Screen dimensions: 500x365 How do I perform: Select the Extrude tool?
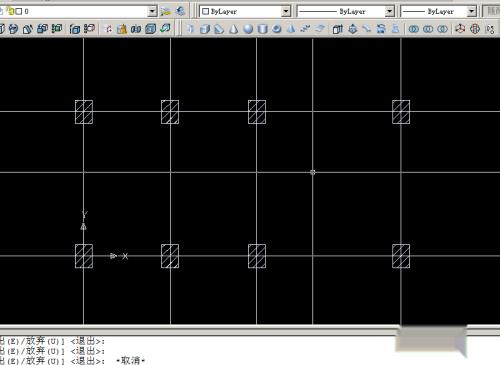(338, 29)
